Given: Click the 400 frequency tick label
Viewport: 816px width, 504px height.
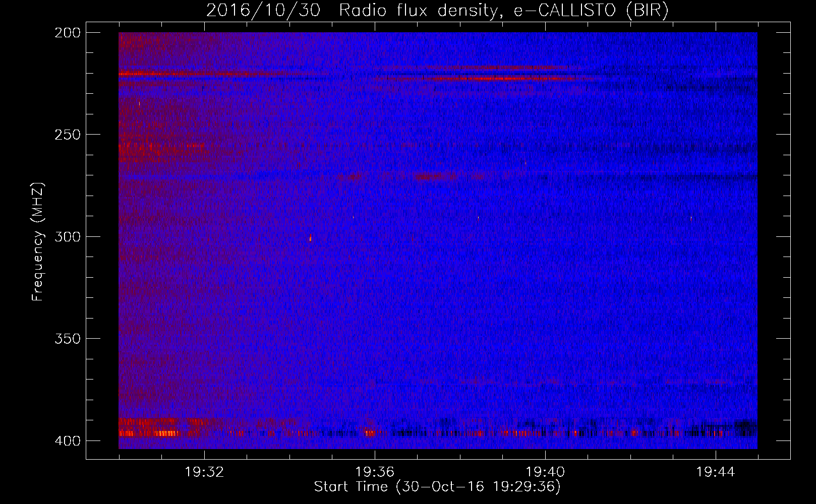Looking at the screenshot, I should pyautogui.click(x=67, y=440).
